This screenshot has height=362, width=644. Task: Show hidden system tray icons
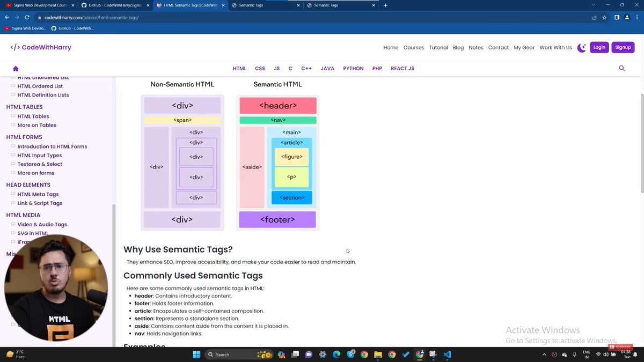[544, 354]
